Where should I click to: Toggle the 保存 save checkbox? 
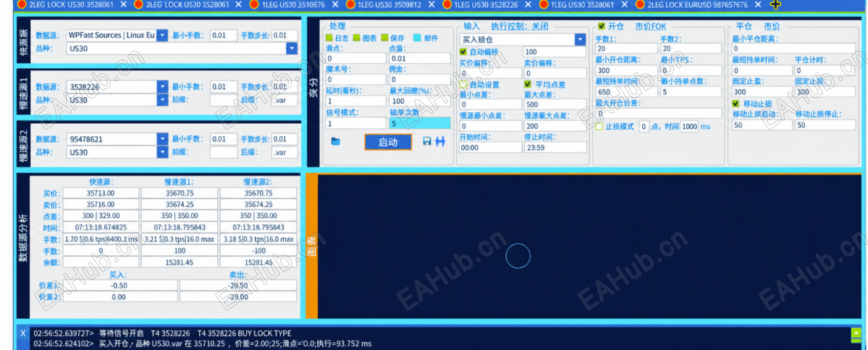point(384,38)
